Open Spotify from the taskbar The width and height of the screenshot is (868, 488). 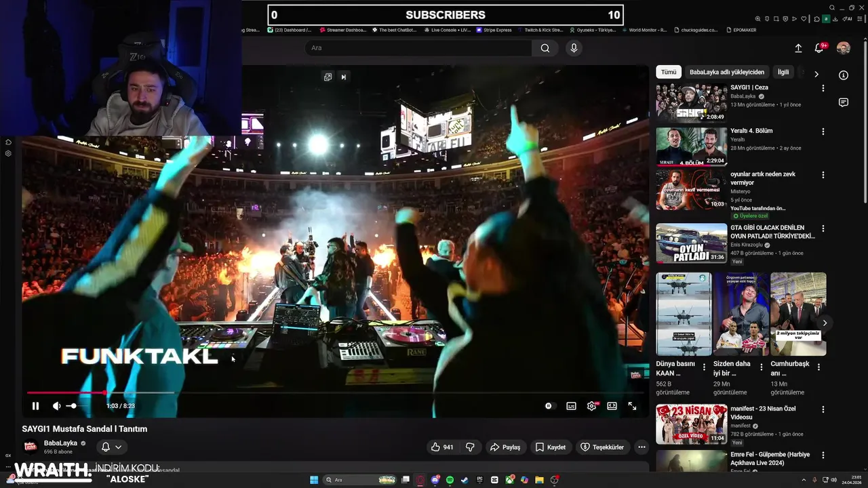click(450, 480)
